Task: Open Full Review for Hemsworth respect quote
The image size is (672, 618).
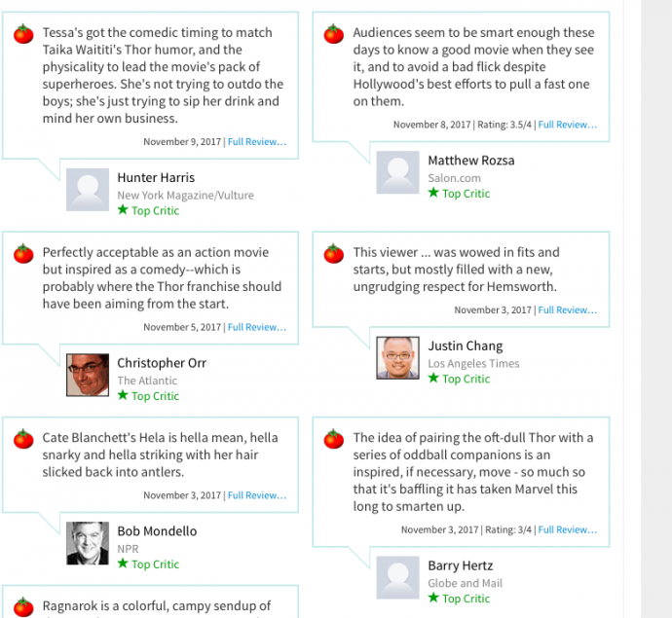Action: (x=568, y=310)
